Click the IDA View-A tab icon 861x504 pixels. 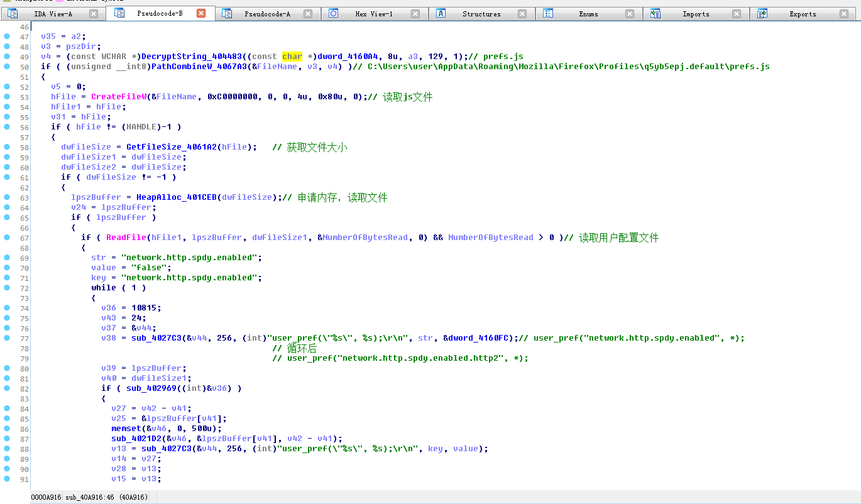point(13,13)
